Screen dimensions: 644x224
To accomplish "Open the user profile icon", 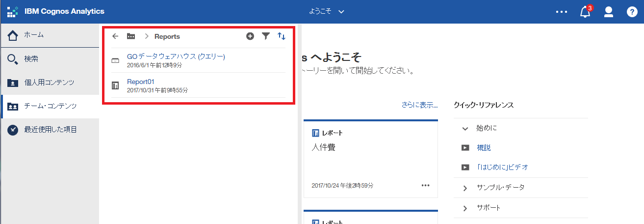I will click(x=609, y=12).
